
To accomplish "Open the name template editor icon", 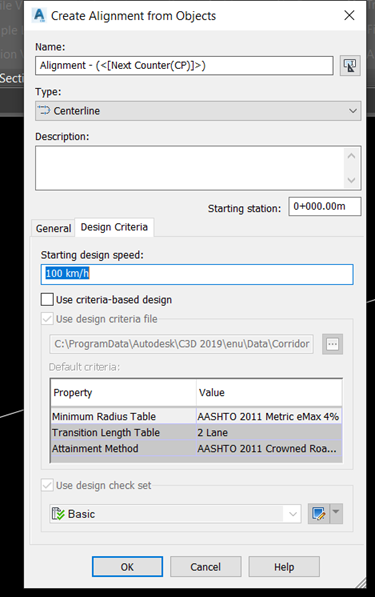I will 350,65.
